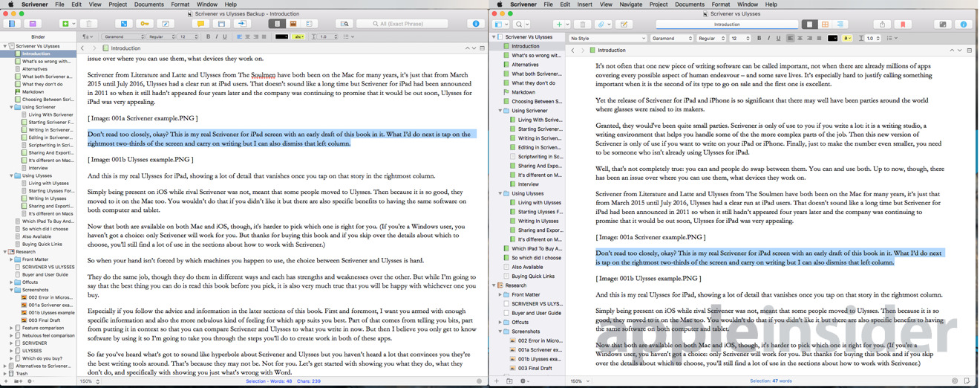This screenshot has height=388, width=980.
Task: Open Navigate menu in right menu bar
Action: coord(630,4)
